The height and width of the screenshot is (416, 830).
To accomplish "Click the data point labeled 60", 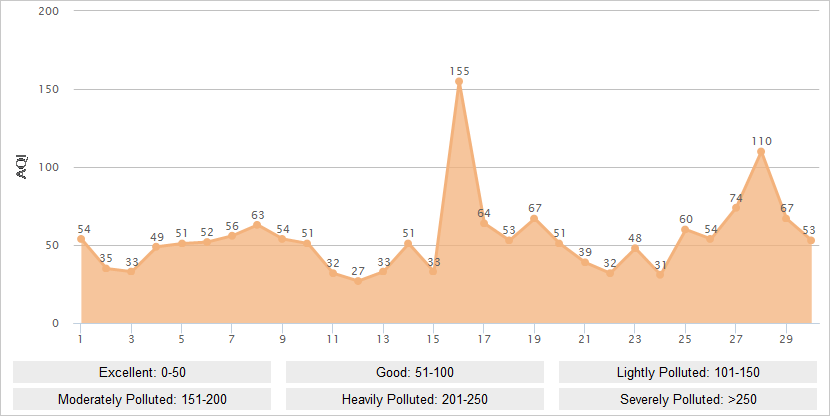I will [685, 229].
